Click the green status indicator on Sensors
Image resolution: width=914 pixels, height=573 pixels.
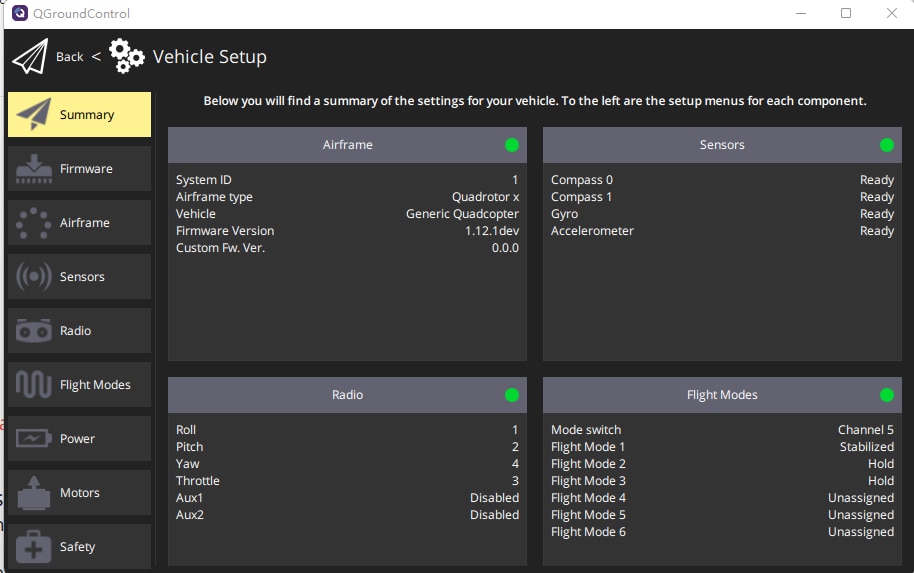point(886,145)
